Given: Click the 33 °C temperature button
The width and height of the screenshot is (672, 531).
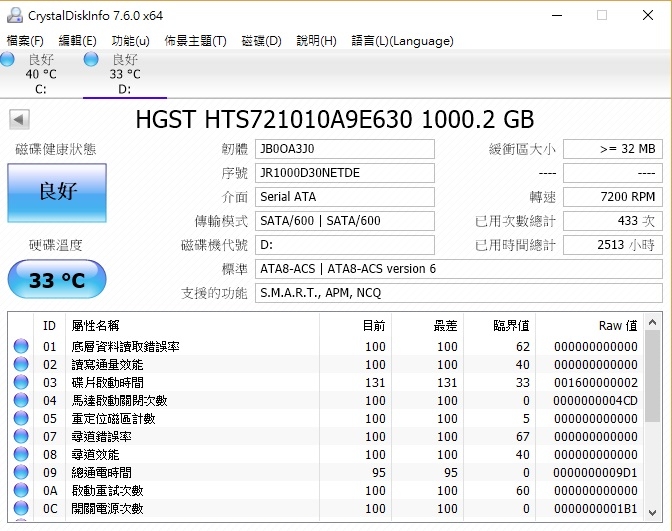Looking at the screenshot, I should tap(57, 279).
